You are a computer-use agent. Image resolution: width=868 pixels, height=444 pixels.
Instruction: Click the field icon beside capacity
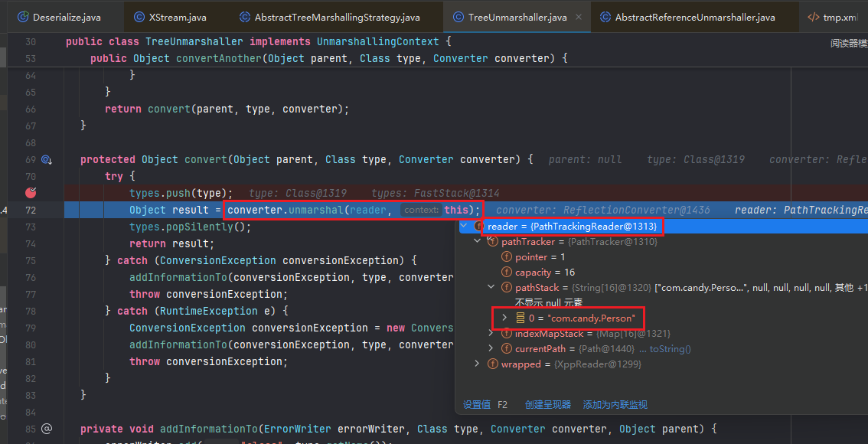click(506, 273)
